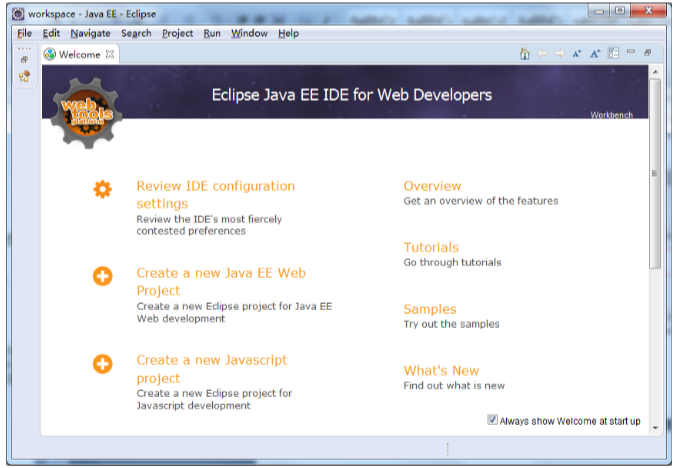Open Create a new Javascript project link

coord(212,369)
